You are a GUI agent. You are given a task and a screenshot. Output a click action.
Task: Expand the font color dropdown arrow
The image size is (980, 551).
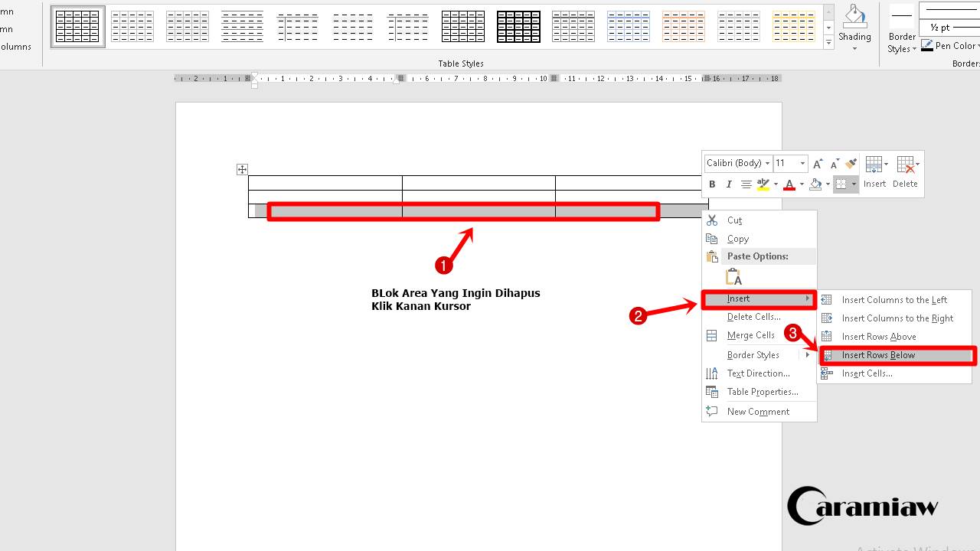point(802,184)
